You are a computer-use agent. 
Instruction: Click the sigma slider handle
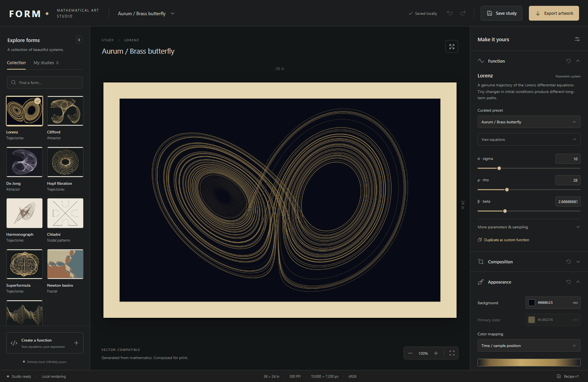pos(499,168)
